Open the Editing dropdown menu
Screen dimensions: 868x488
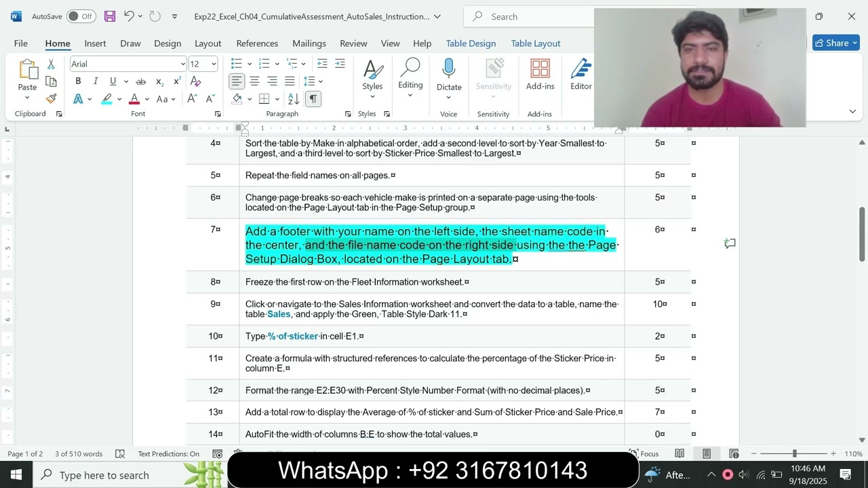click(x=410, y=78)
